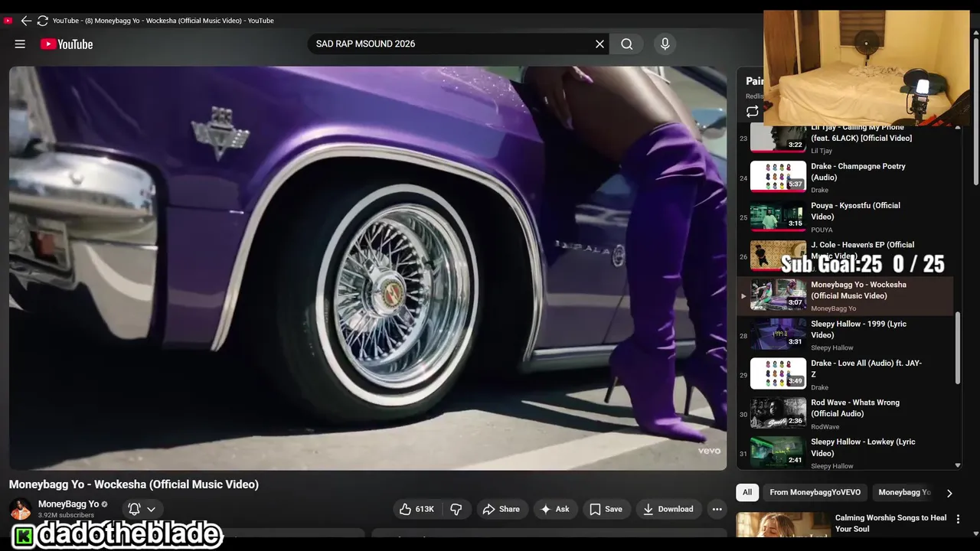Open MoneyBagg Yo channel avatar
Viewport: 980px width, 551px height.
point(21,509)
